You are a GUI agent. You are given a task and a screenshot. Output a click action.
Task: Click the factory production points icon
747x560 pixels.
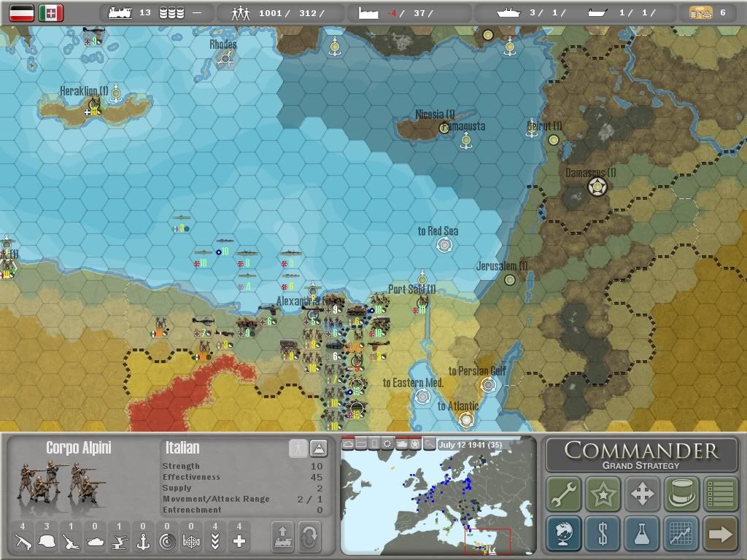368,13
